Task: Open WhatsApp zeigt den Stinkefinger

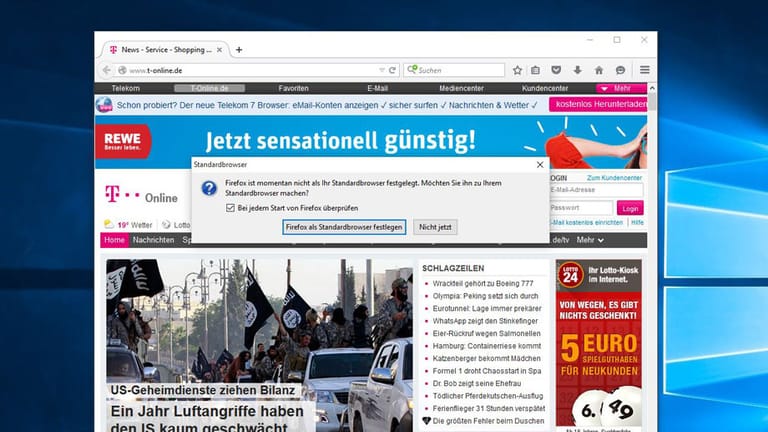Action: [485, 321]
